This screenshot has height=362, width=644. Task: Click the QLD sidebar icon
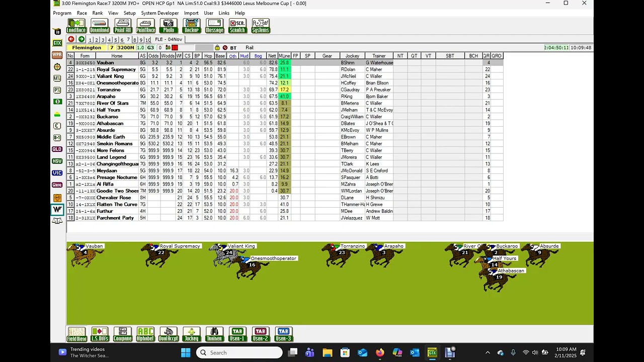coord(57,149)
